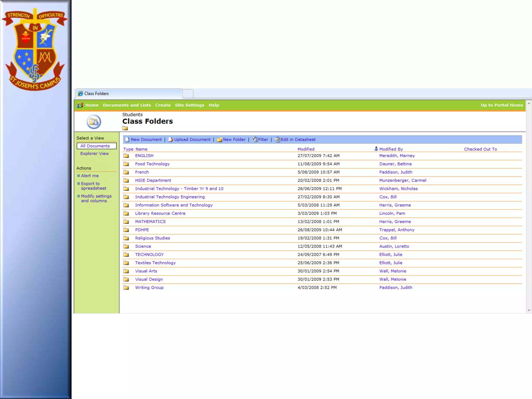This screenshot has width=532, height=399.
Task: Click the New Folder icon in toolbar
Action: 219,140
